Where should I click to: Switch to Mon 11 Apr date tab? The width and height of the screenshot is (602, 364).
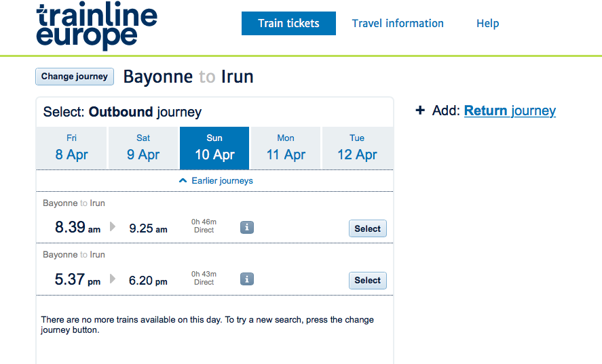(x=286, y=148)
